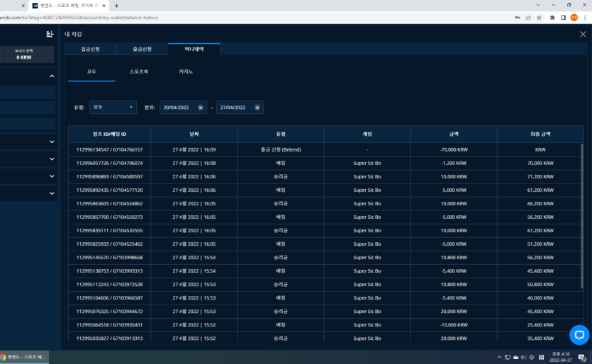Switch to the deposit request tab
Viewport: 592px width, 364px height.
tap(91, 49)
